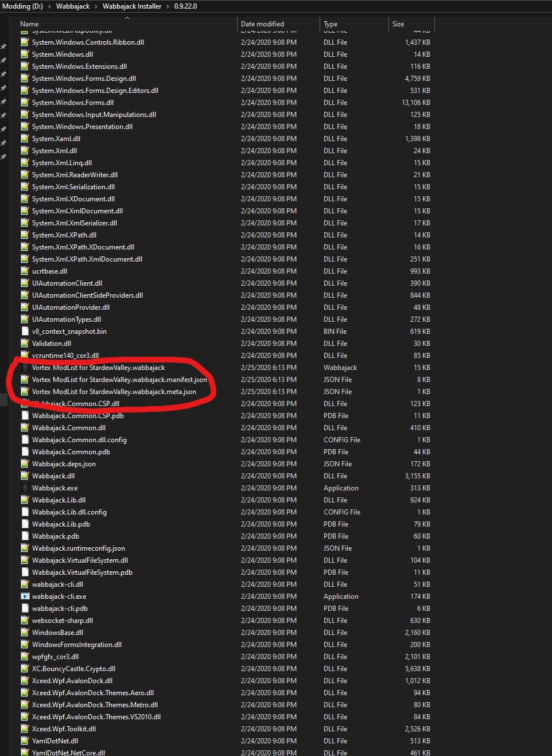Click the Xceed.Wpf.Toolkit.dll file icon
This screenshot has width=552, height=756.
pos(25,728)
